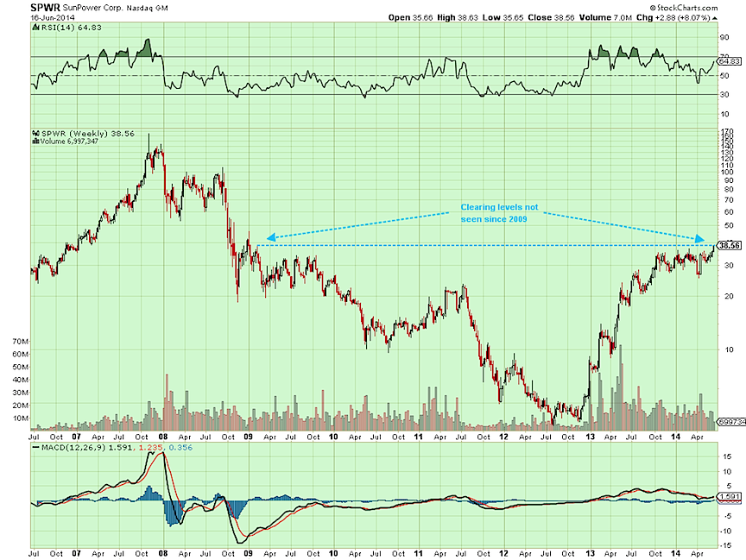The width and height of the screenshot is (746, 560).
Task: Click the 64.83 RSI value tag on right axis
Action: tap(730, 61)
